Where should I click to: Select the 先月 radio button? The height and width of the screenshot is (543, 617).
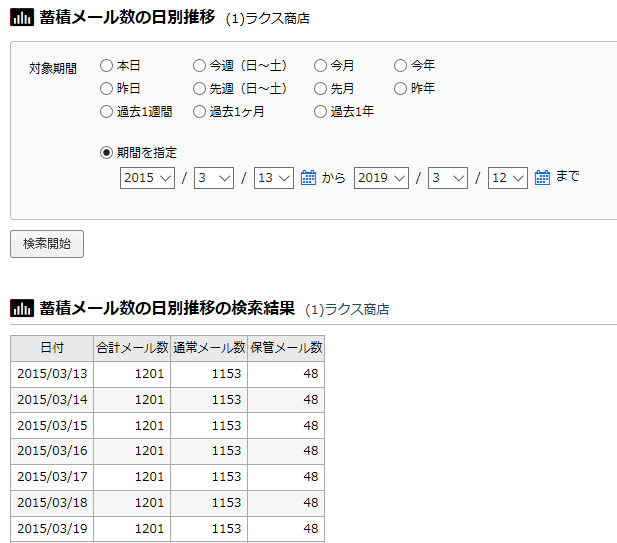coord(320,89)
